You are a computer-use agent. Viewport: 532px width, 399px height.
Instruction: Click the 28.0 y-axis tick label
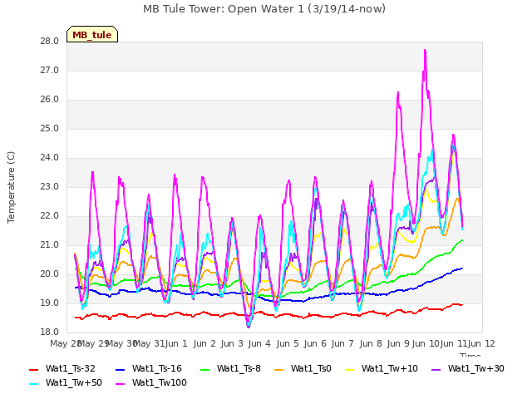tap(50, 42)
